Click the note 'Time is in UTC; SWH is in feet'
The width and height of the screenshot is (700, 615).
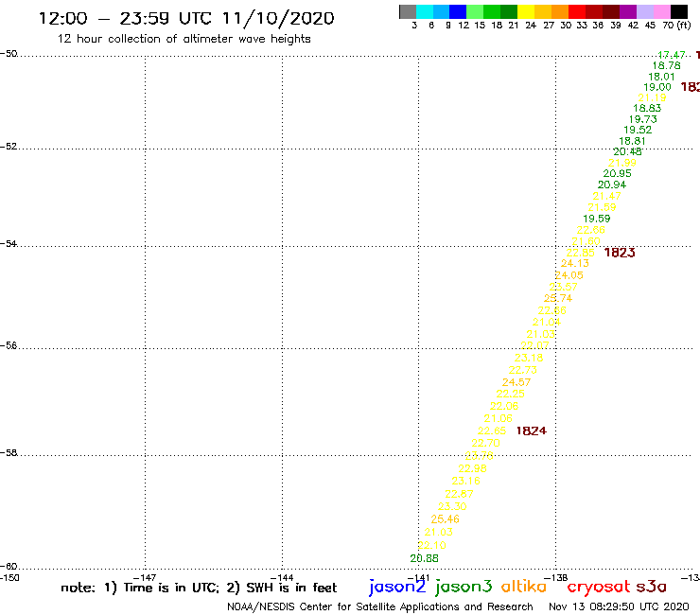pos(199,588)
